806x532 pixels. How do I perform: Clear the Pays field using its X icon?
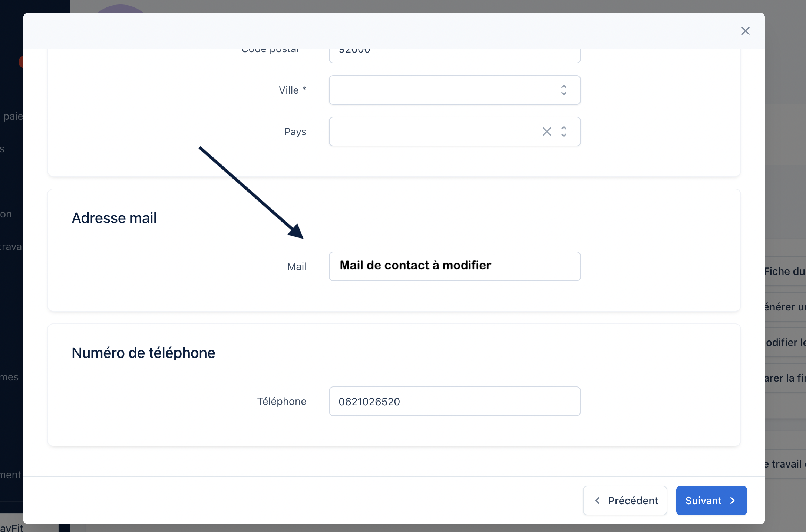click(x=546, y=132)
